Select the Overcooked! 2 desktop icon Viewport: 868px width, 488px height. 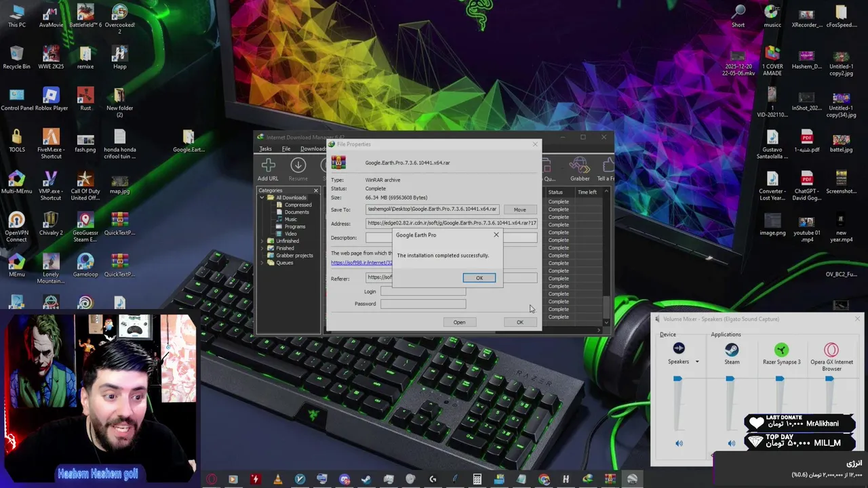(x=119, y=19)
